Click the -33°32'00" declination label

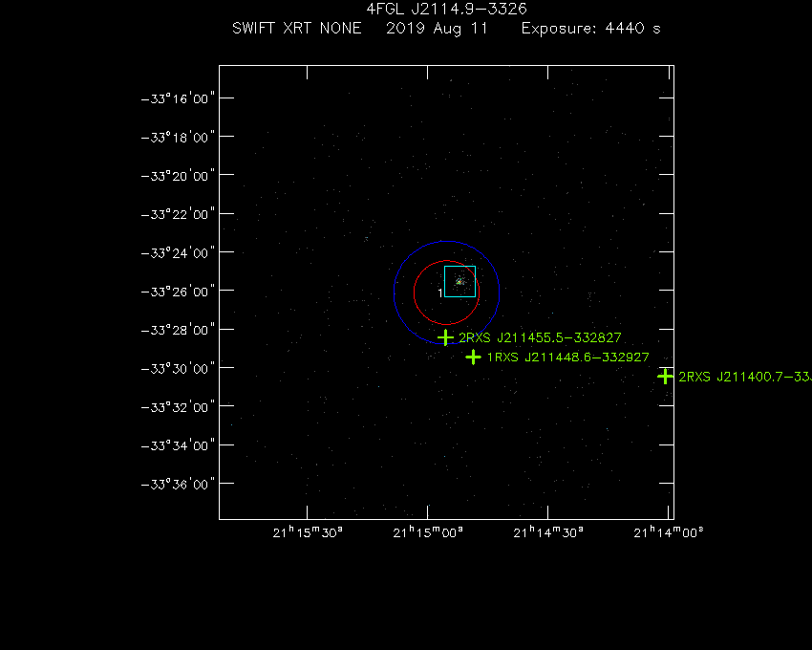point(178,407)
